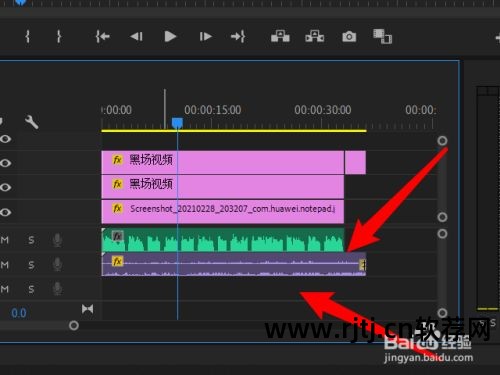Step back one frame
This screenshot has width=500, height=375.
click(x=136, y=36)
